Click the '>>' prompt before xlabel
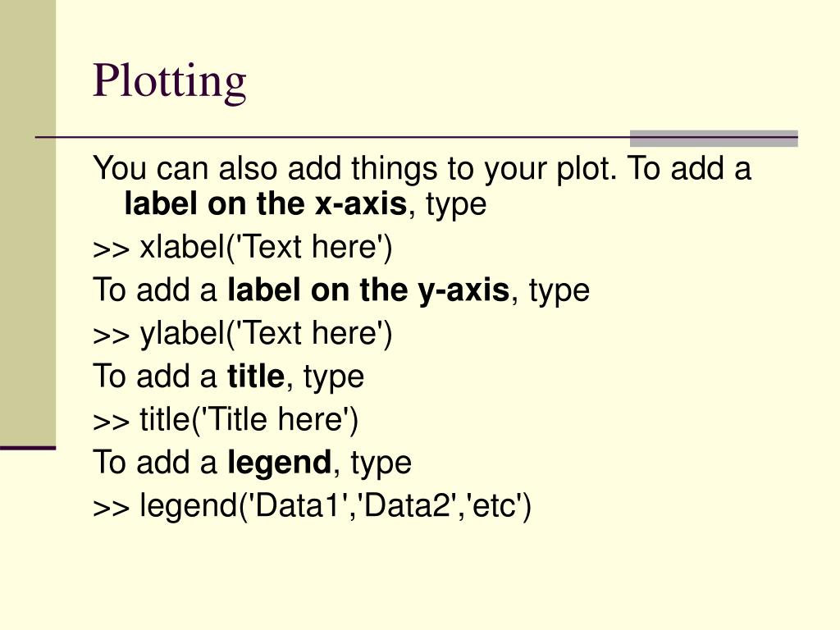The image size is (840, 630). point(112,249)
